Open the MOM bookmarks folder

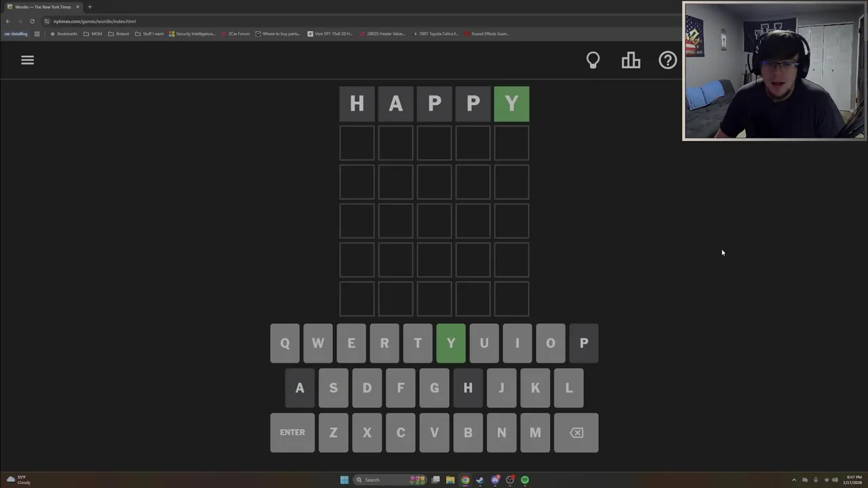[x=93, y=34]
